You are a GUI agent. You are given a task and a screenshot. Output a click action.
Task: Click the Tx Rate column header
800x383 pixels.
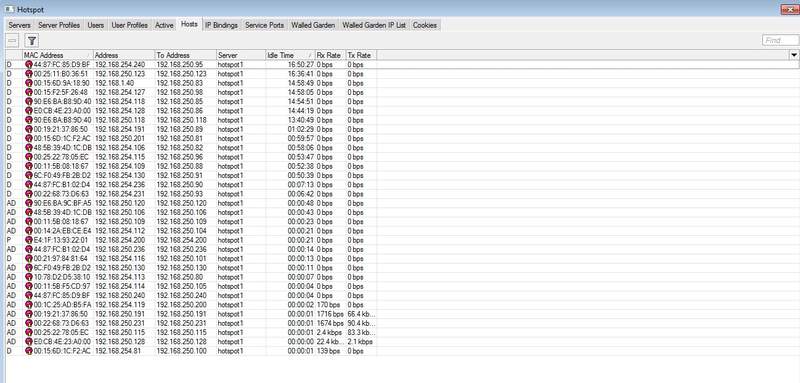click(x=361, y=55)
